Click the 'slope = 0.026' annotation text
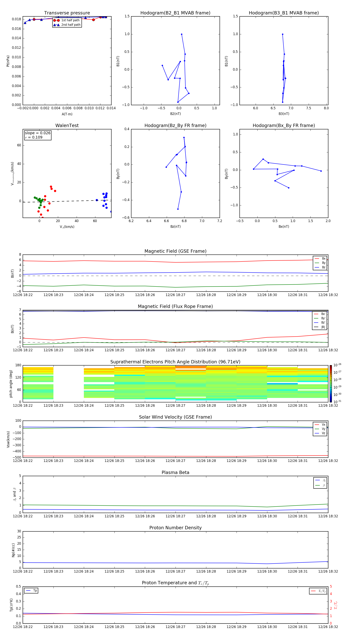Viewport: 351px width, 644px height. pos(38,133)
